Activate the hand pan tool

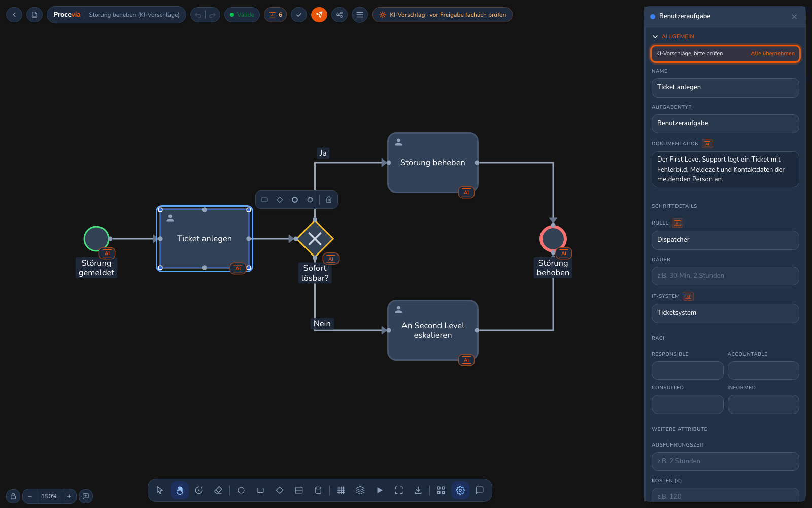(x=180, y=490)
